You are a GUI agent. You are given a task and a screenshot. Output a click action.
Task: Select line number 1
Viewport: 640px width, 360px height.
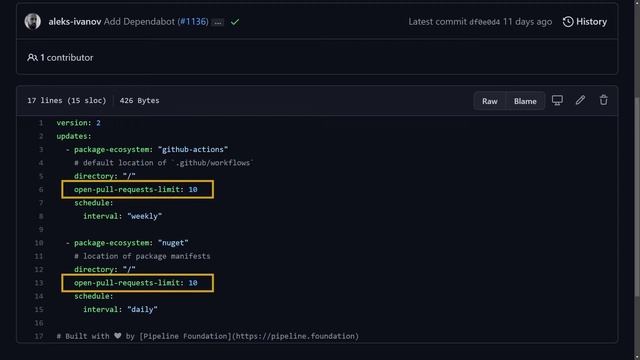tap(41, 123)
